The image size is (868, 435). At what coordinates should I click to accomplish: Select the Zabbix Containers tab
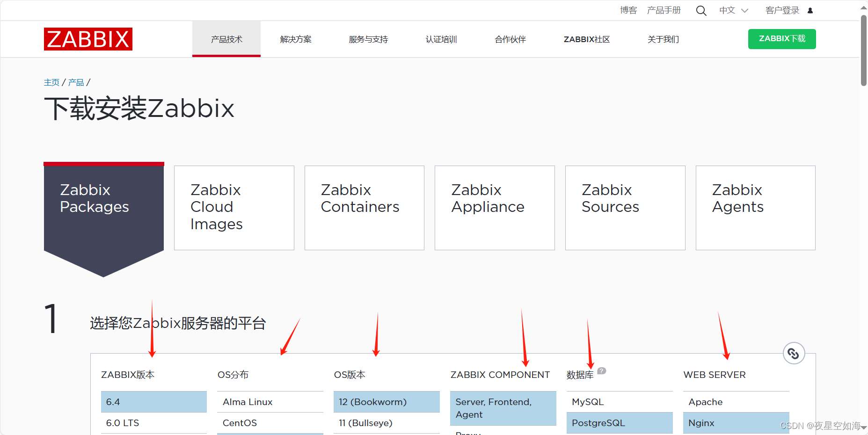365,208
